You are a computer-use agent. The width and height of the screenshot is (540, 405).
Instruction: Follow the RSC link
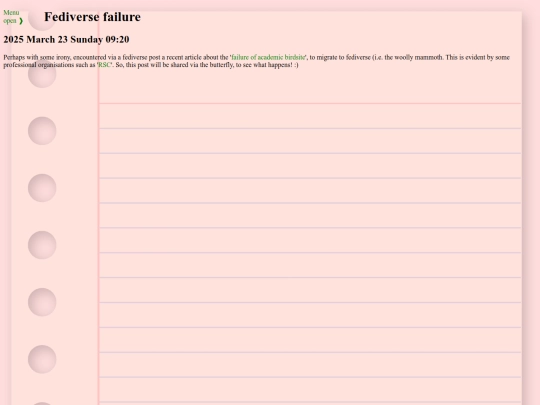pyautogui.click(x=104, y=65)
